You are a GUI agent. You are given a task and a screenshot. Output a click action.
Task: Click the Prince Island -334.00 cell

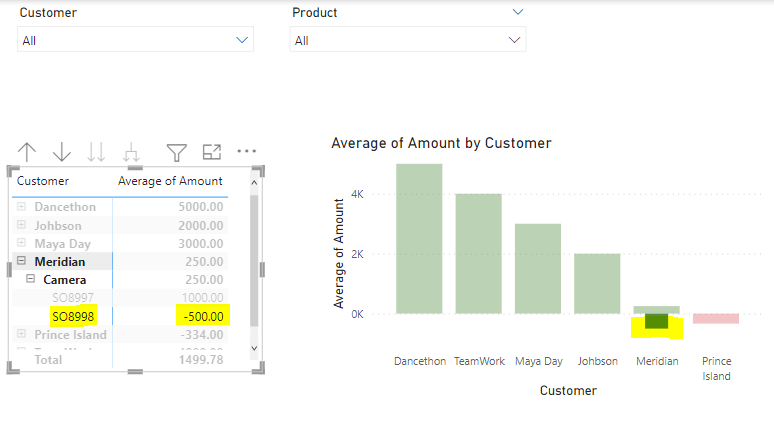202,334
